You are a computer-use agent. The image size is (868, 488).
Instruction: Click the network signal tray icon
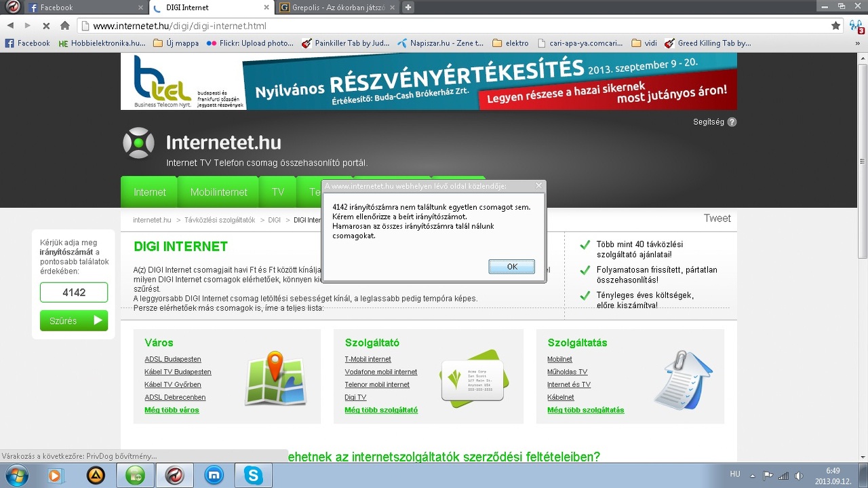[x=783, y=476]
